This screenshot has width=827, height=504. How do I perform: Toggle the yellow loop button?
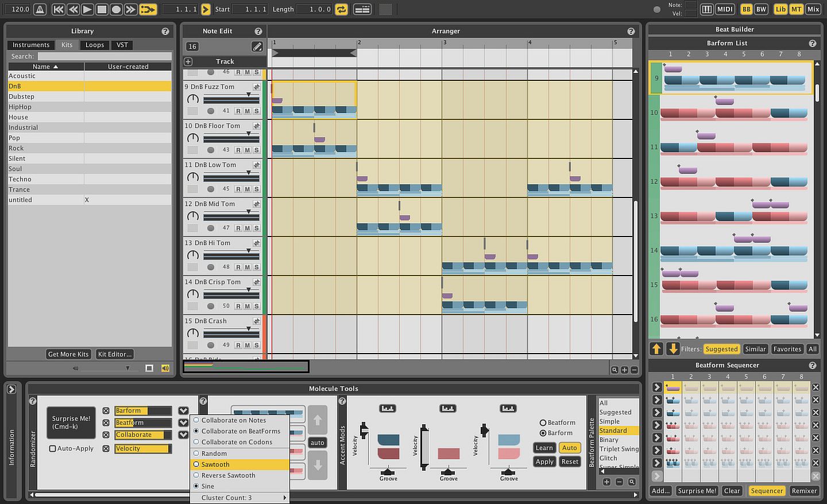pyautogui.click(x=341, y=9)
